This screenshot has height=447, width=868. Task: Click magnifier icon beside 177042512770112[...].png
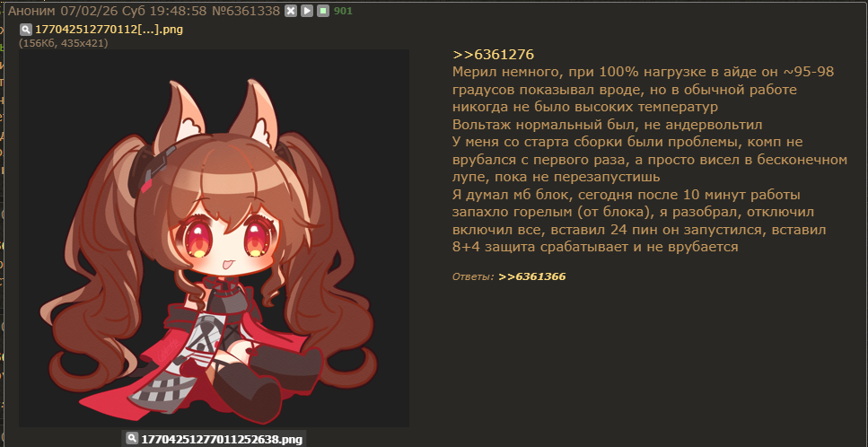(x=25, y=30)
